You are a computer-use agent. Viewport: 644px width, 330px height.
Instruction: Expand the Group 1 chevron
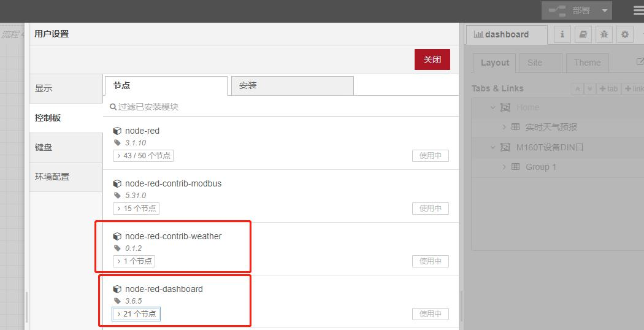coord(504,167)
